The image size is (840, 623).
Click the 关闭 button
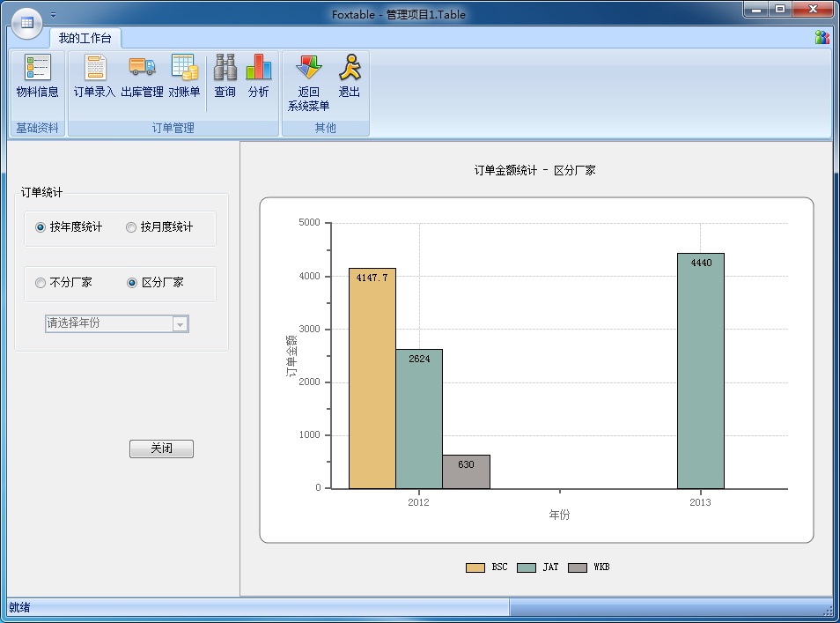click(161, 449)
